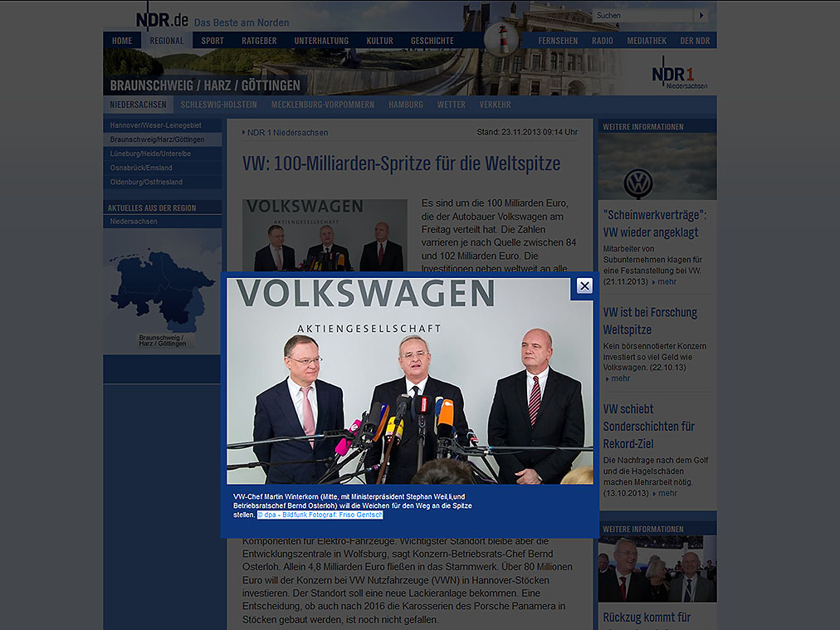Open Lüneburg/Heide/Unterelbe in the sidebar
The width and height of the screenshot is (840, 630).
(163, 154)
